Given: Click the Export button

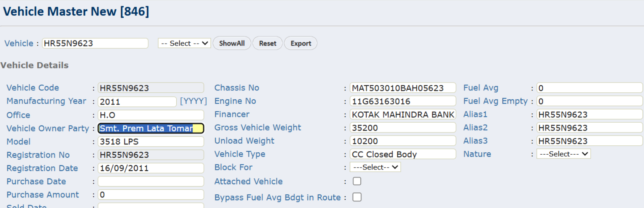Looking at the screenshot, I should [300, 43].
